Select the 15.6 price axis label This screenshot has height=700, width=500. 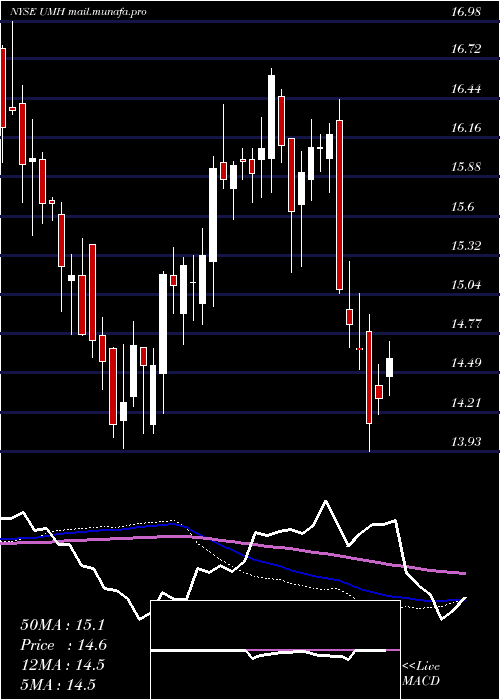(462, 207)
